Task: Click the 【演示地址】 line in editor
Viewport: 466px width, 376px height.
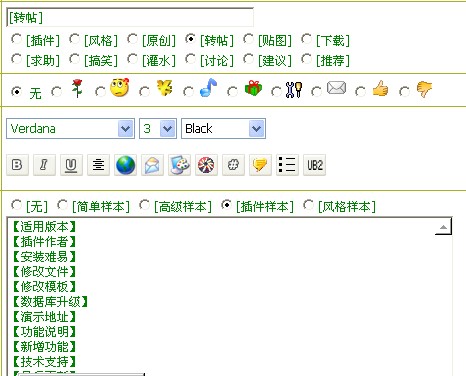Action: click(x=44, y=317)
